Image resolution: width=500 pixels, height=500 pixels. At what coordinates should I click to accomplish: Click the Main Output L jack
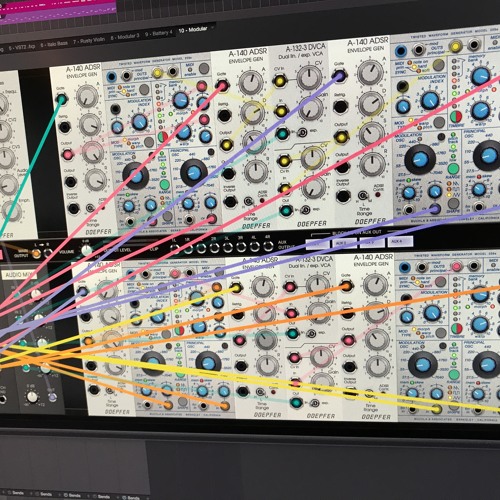[x=36, y=254]
